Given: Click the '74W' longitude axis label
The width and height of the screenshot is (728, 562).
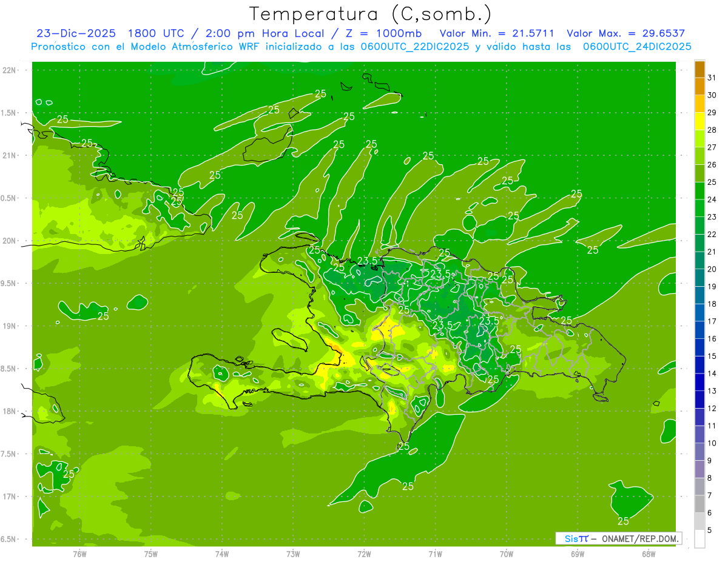Looking at the screenshot, I should (222, 554).
